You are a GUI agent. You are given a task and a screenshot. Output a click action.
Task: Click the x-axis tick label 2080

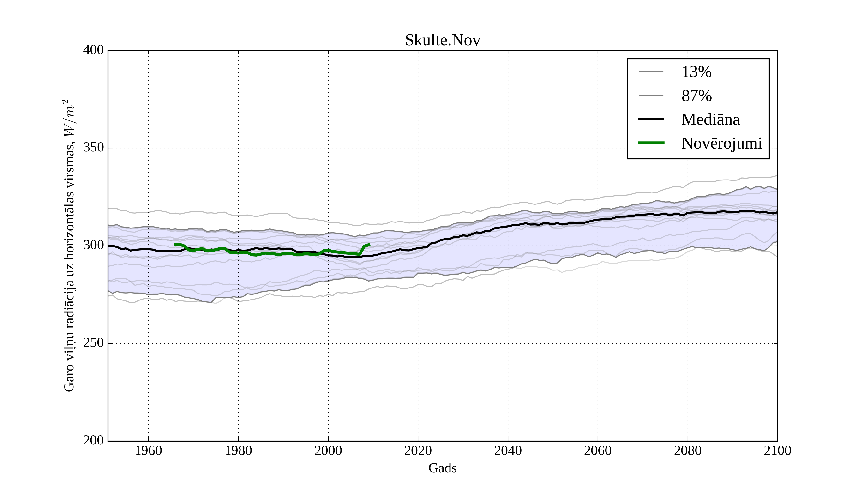pyautogui.click(x=687, y=450)
